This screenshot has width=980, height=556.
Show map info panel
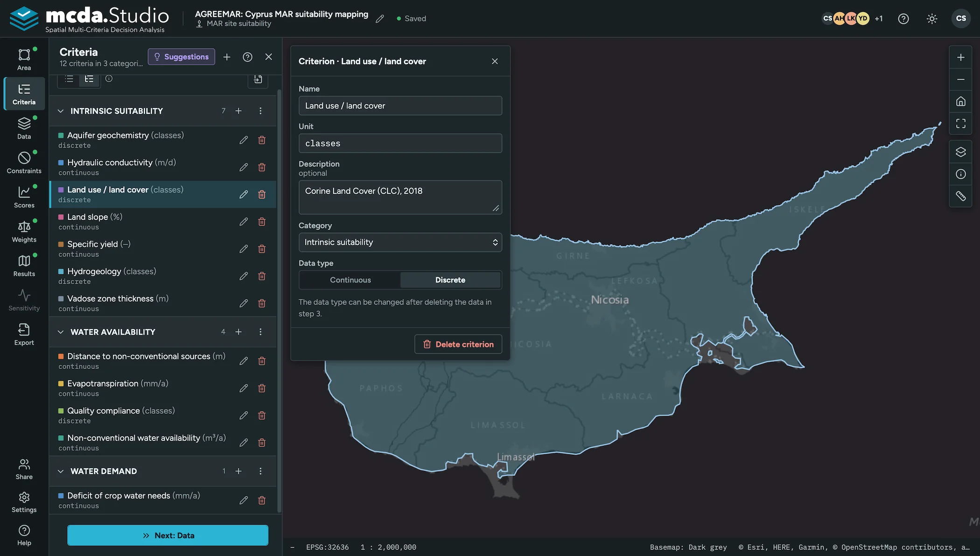(x=960, y=174)
